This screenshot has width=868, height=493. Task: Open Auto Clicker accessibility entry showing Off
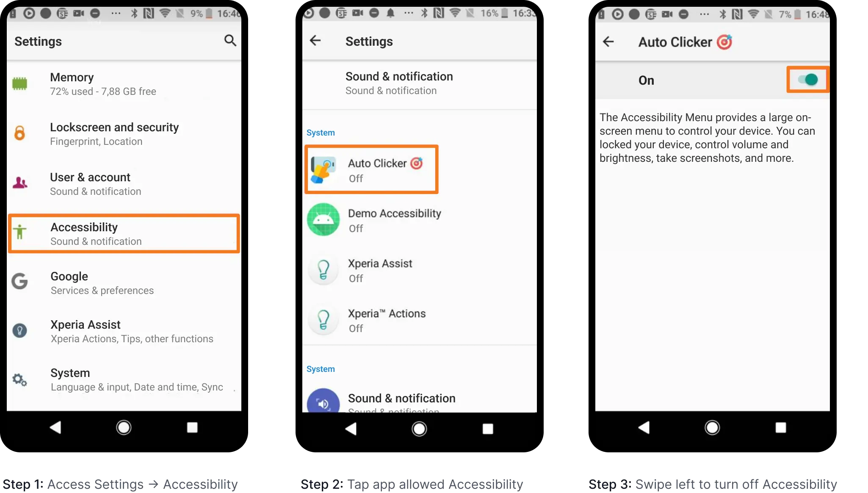371,169
